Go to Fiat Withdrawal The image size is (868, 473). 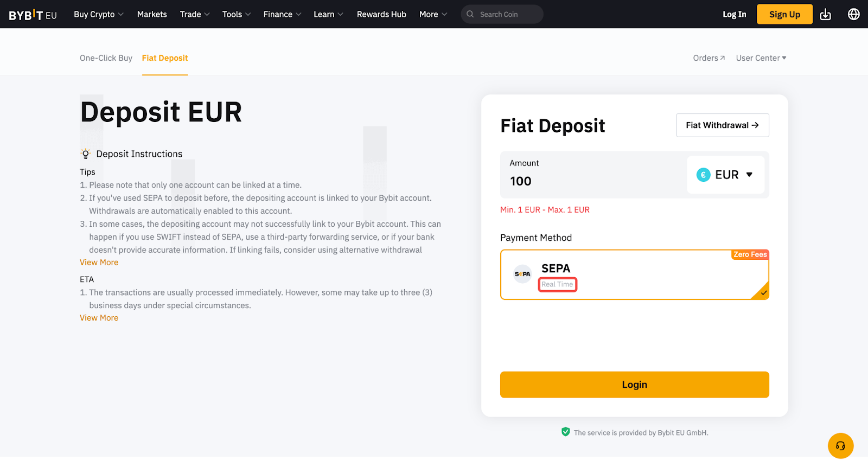(x=722, y=125)
